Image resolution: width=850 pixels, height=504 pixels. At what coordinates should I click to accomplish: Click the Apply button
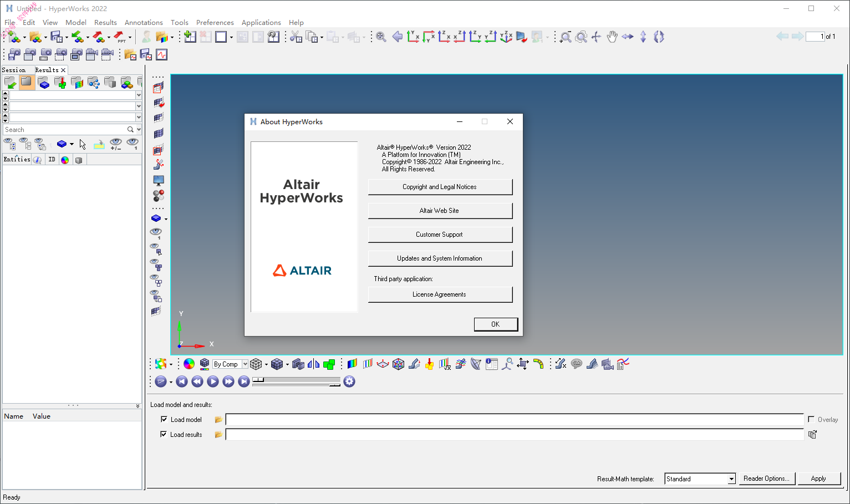(819, 478)
